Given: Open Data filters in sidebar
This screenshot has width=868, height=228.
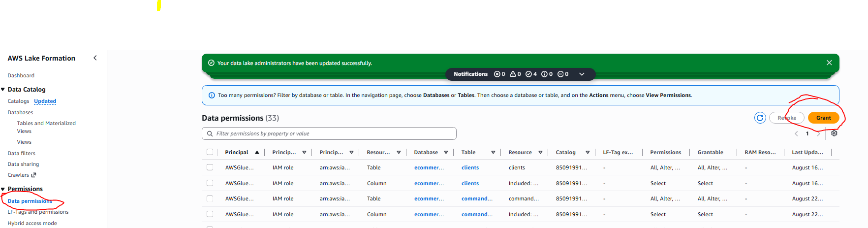Looking at the screenshot, I should coord(21,153).
